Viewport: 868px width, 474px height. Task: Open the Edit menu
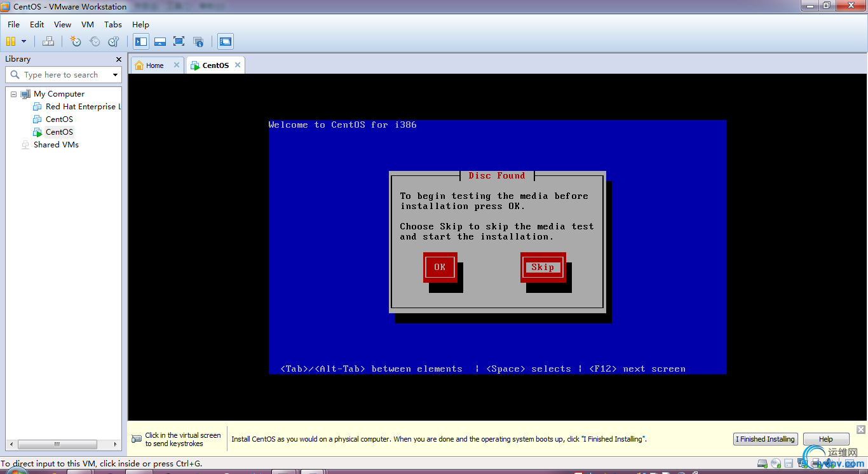[x=37, y=24]
